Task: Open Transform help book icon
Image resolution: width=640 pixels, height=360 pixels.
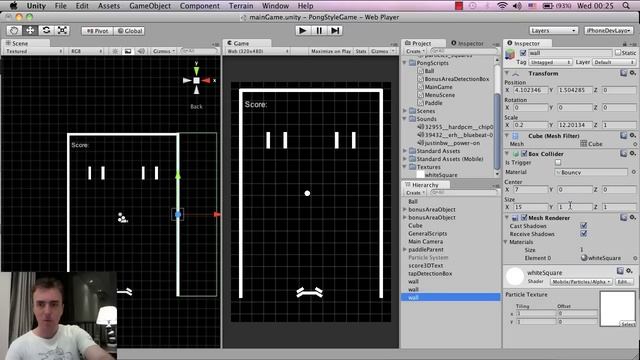Action: (x=623, y=73)
